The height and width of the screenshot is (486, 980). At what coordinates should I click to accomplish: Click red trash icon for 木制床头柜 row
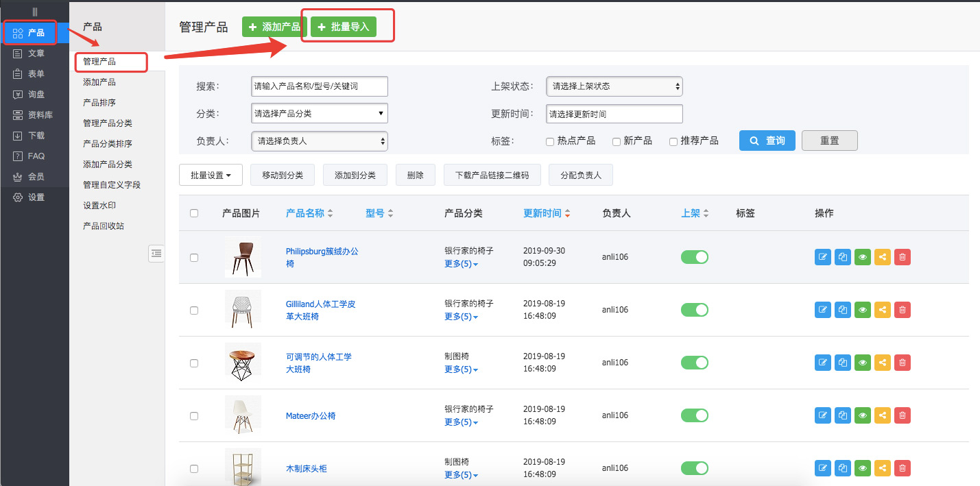pos(903,468)
